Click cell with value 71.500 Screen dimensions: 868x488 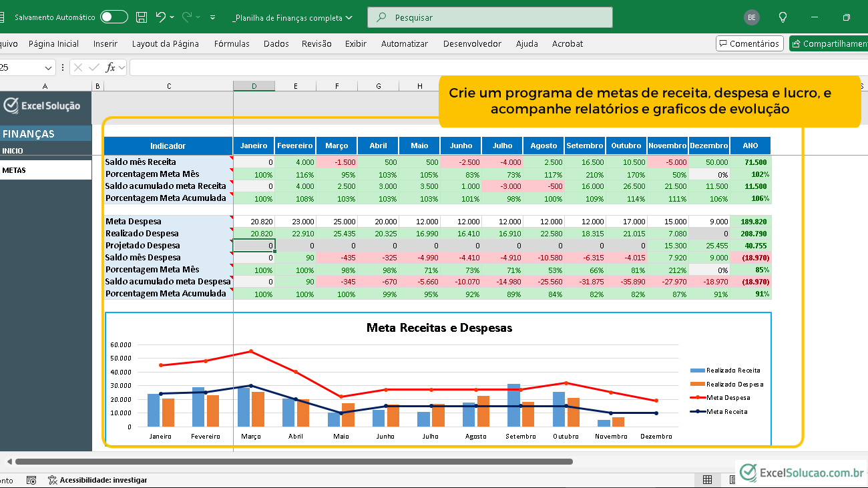tap(750, 162)
